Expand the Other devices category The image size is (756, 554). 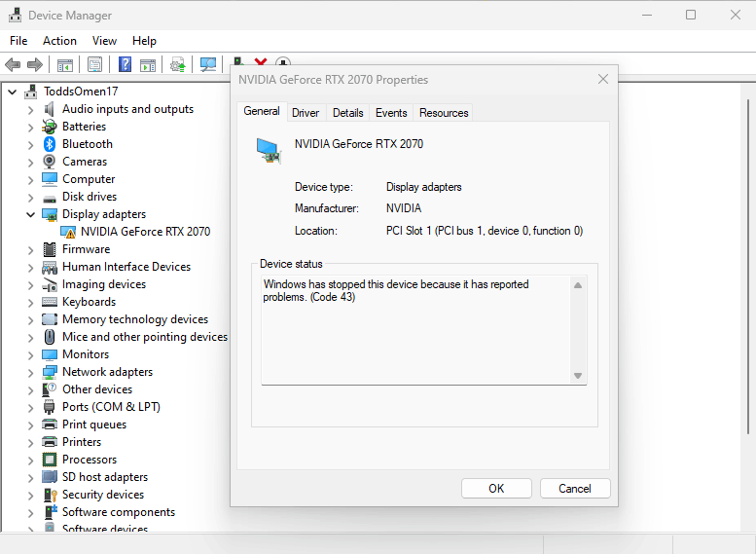30,389
